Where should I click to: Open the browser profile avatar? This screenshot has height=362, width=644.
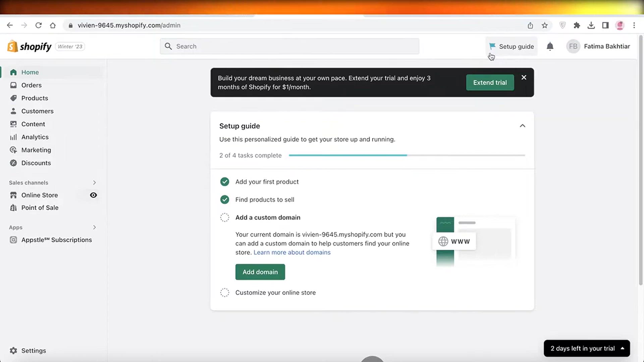click(620, 25)
